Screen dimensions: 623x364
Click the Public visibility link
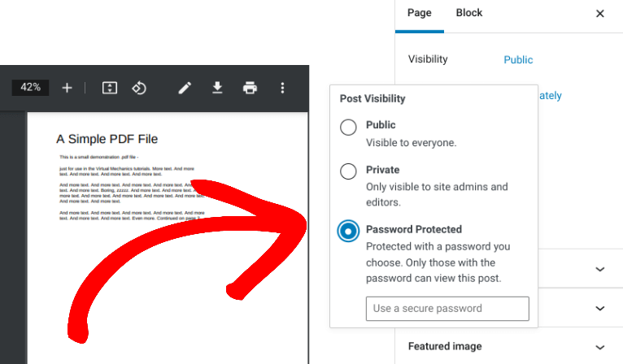point(518,60)
